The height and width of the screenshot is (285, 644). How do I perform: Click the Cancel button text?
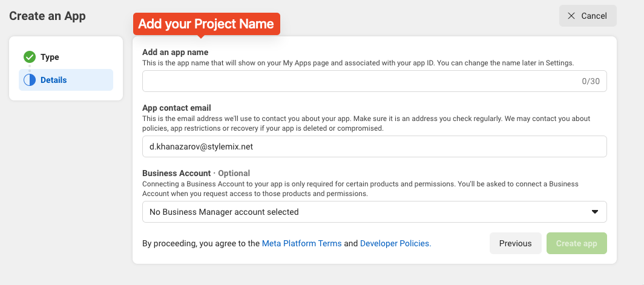pyautogui.click(x=594, y=16)
